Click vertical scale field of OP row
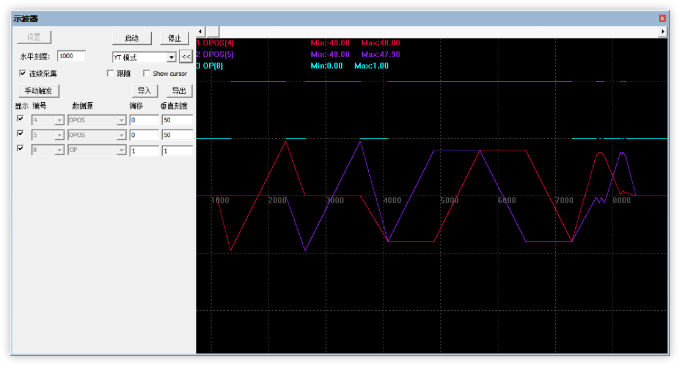Image resolution: width=685 pixels, height=370 pixels. 177,151
